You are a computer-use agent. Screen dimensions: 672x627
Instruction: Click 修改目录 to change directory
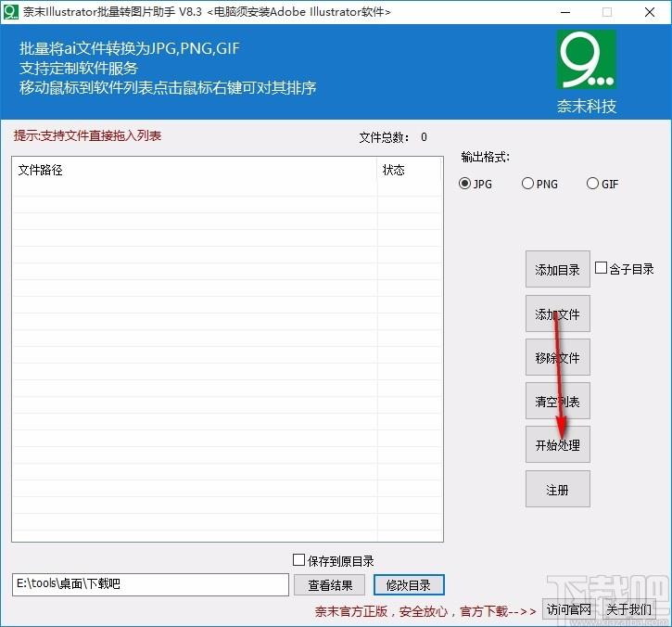coord(409,585)
